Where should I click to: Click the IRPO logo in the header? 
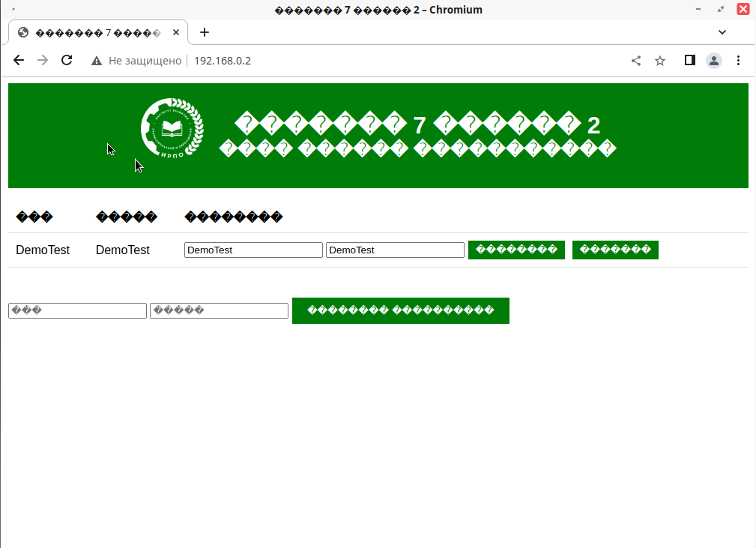pos(172,129)
